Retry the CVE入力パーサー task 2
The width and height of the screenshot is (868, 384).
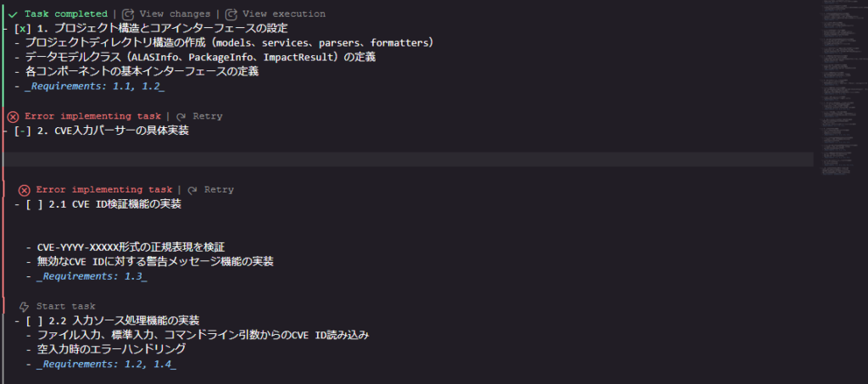click(208, 117)
